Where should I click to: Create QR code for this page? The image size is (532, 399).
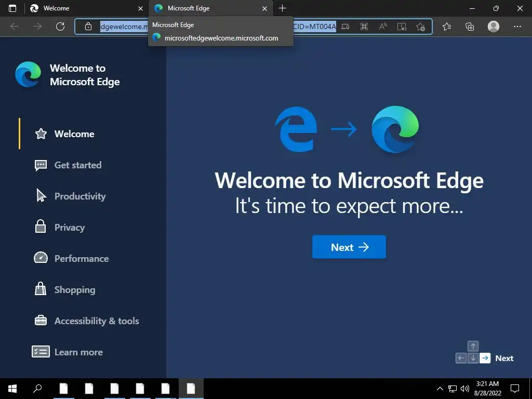coord(364,26)
